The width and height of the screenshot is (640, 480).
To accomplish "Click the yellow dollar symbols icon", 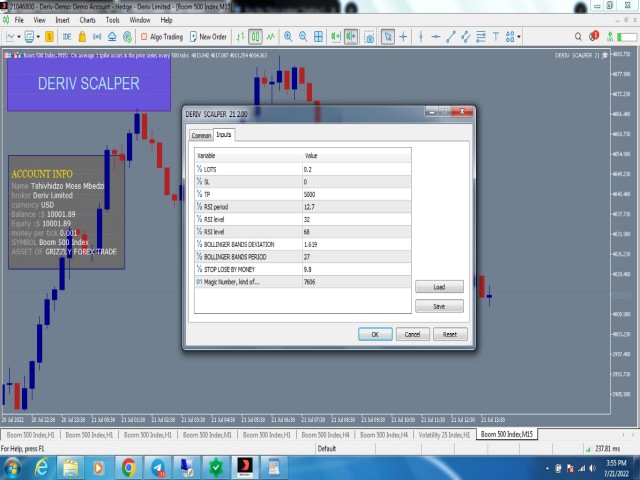I will (x=49, y=37).
